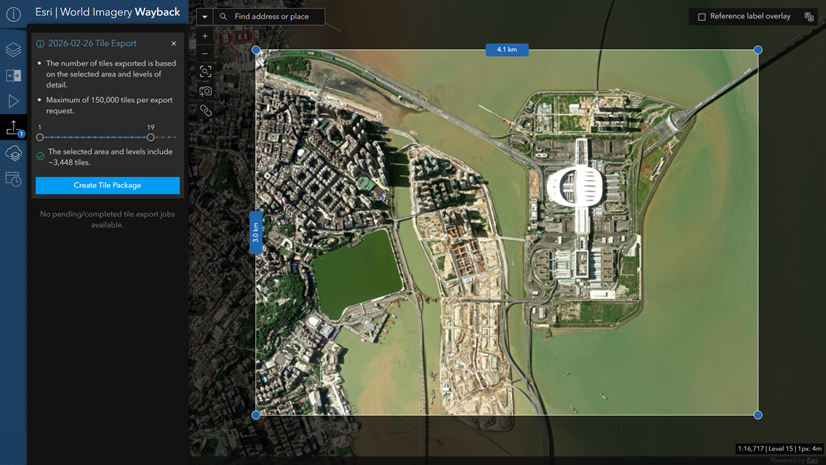This screenshot has width=826, height=465.
Task: Click the 3.0 km height label
Action: (x=255, y=232)
